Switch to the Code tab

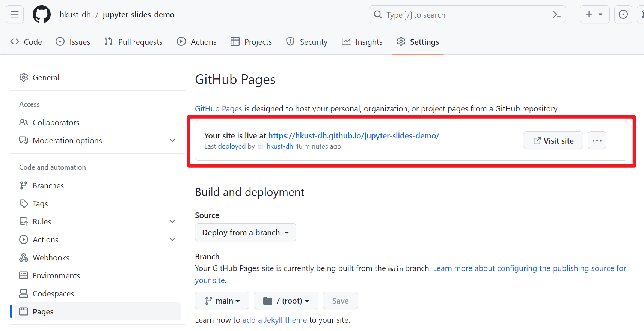coord(26,42)
